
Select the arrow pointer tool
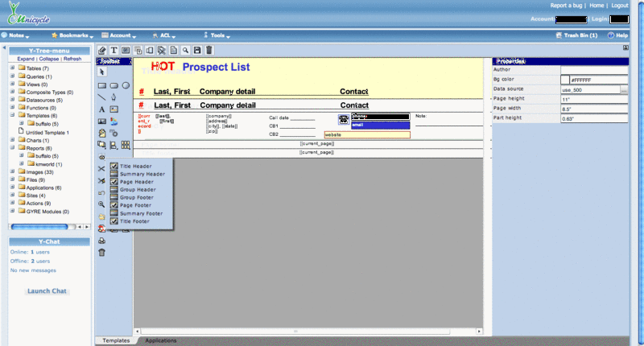tap(101, 72)
